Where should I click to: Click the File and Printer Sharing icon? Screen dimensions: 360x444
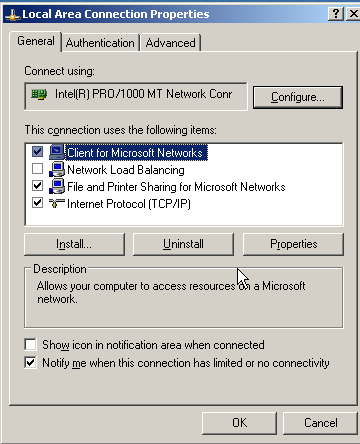(x=57, y=186)
